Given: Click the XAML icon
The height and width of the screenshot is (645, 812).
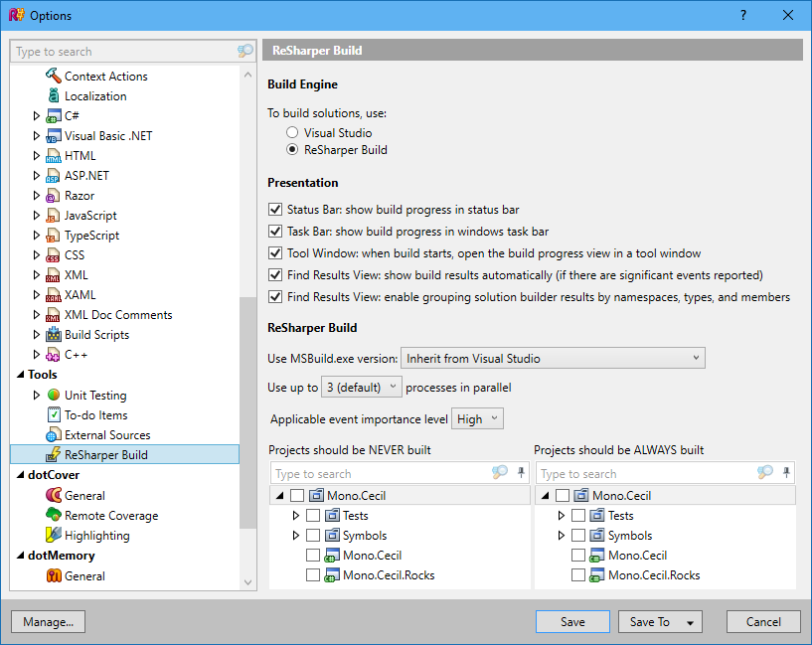Looking at the screenshot, I should 54,295.
